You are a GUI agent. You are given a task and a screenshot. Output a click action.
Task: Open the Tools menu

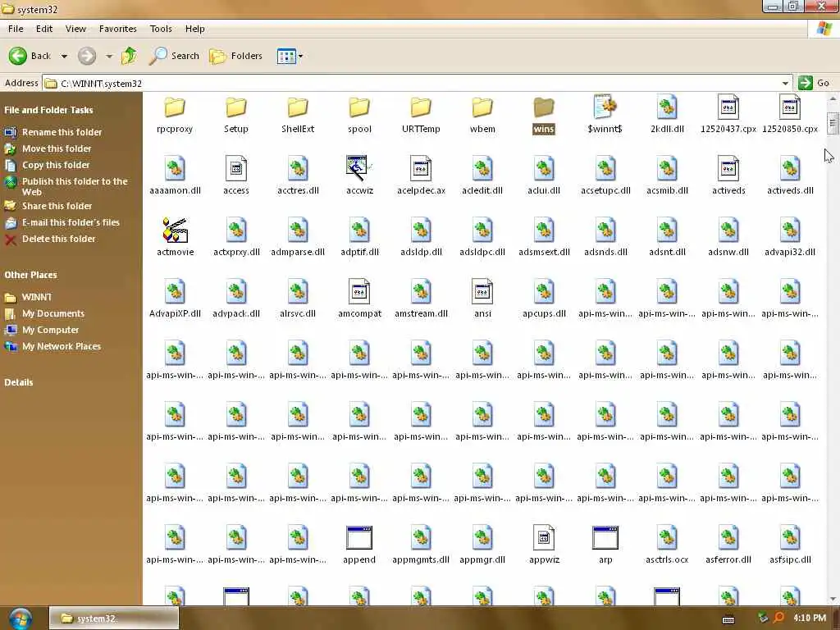(x=161, y=29)
